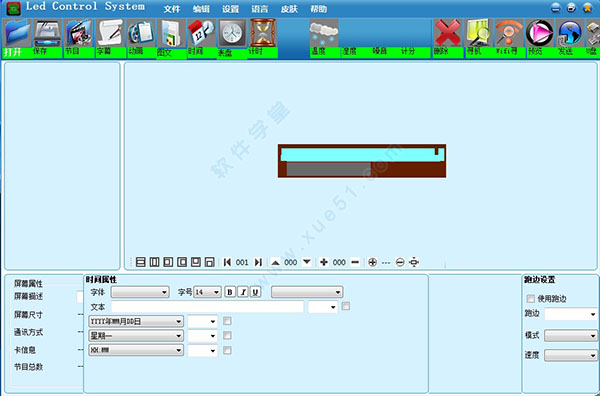Delete with the red X icon

[x=448, y=34]
